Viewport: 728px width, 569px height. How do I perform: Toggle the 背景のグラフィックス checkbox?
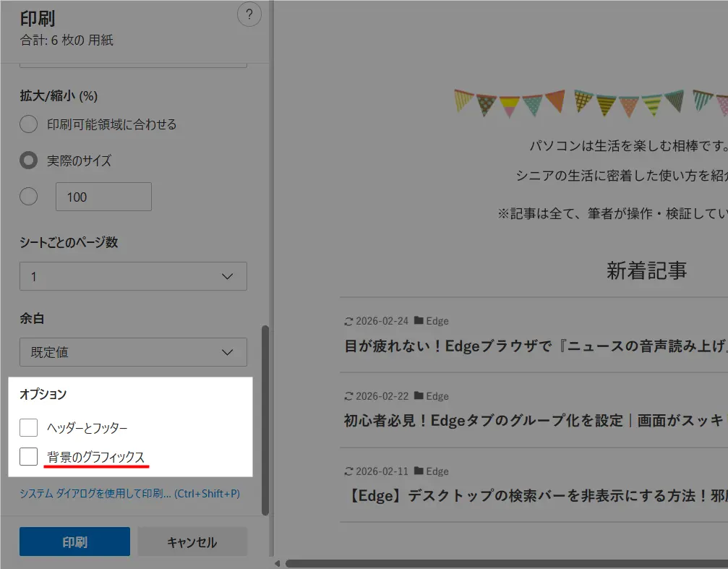28,456
